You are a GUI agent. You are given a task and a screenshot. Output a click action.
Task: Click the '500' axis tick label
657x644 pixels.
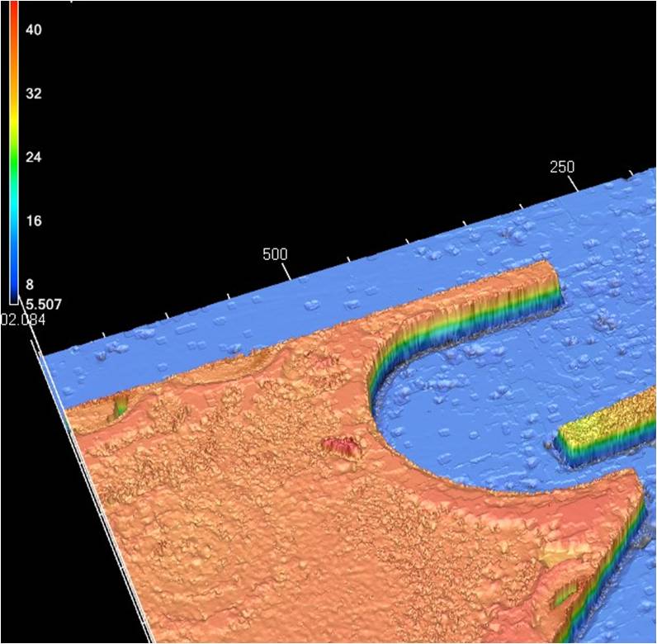276,254
